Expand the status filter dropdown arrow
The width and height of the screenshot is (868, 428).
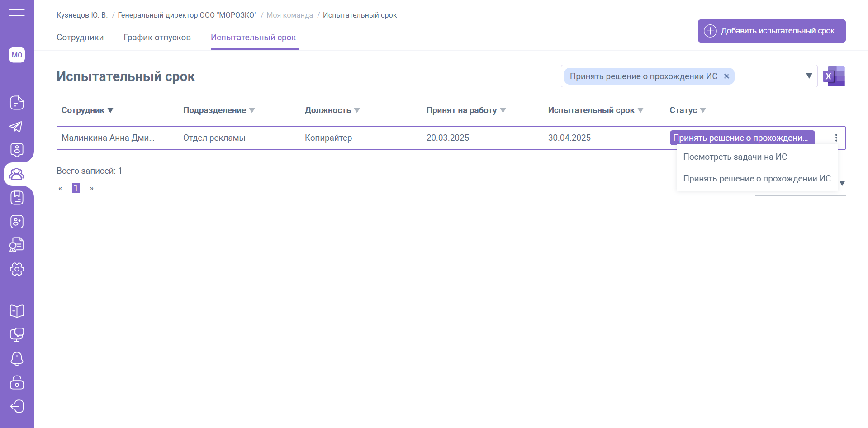[809, 76]
